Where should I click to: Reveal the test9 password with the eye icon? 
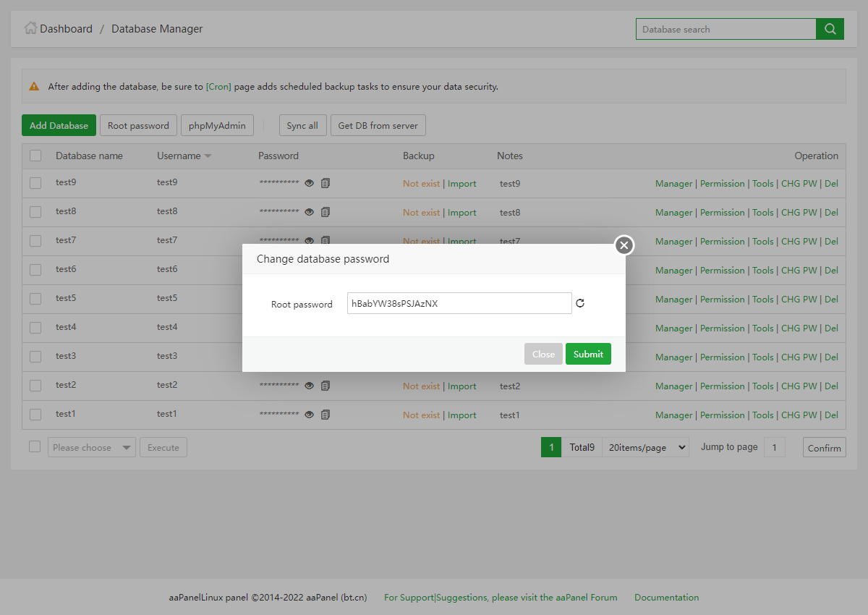309,183
